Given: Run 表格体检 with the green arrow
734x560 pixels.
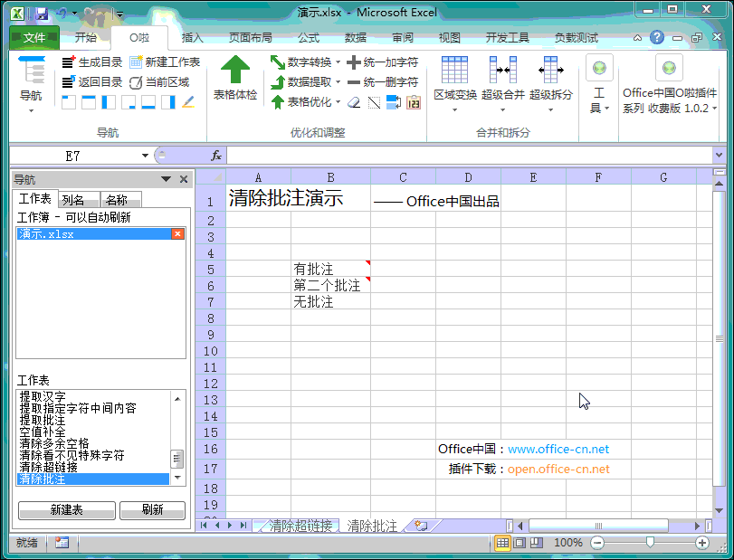Looking at the screenshot, I should coord(235,78).
